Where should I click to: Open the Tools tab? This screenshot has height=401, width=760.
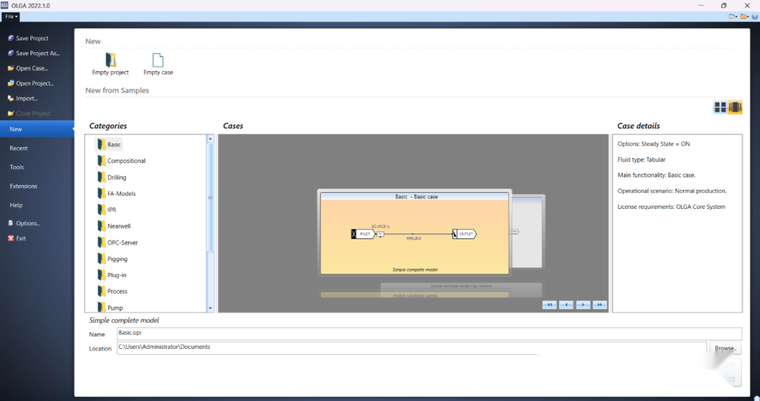tap(17, 167)
